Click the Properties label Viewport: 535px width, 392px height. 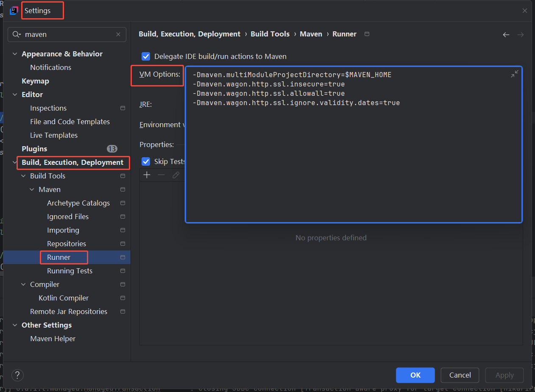[156, 145]
